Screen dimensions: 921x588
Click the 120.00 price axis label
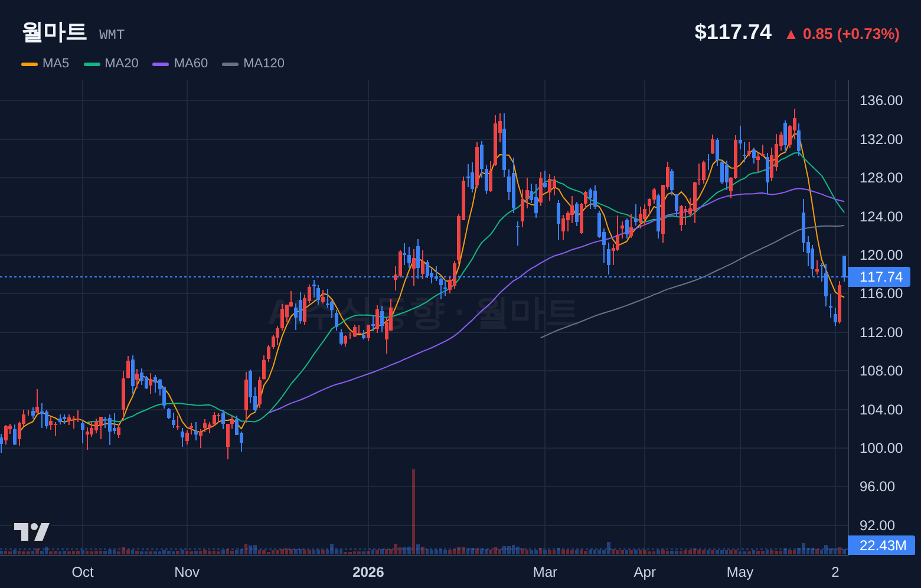point(881,255)
